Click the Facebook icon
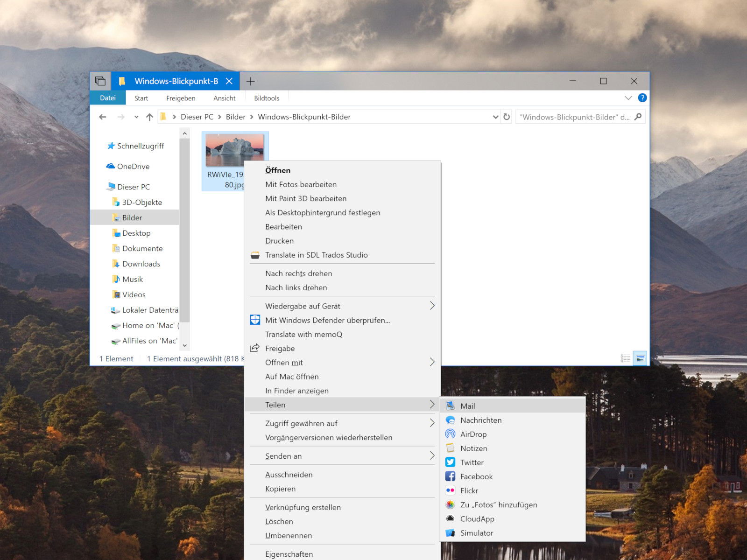The image size is (747, 560). click(x=450, y=476)
